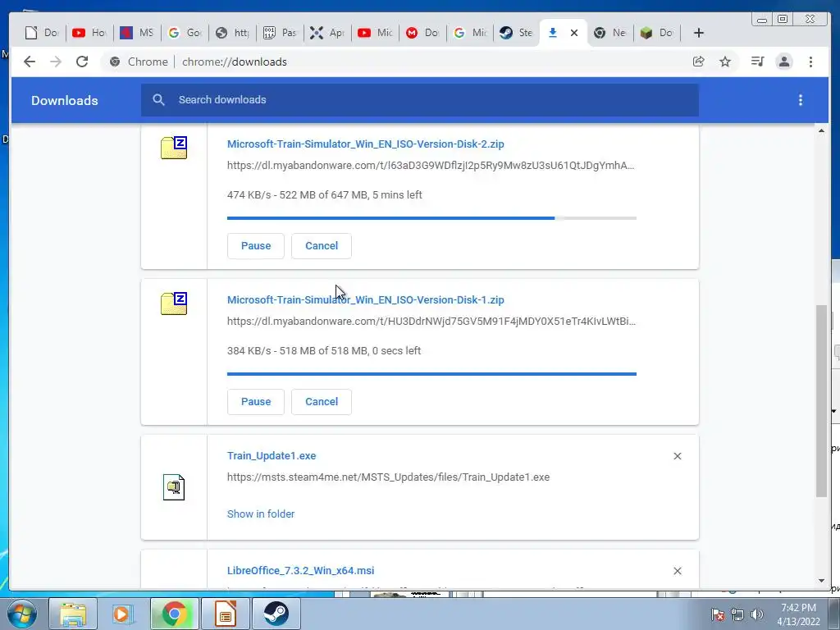
Task: Open the media control playlist icon
Action: click(x=757, y=62)
